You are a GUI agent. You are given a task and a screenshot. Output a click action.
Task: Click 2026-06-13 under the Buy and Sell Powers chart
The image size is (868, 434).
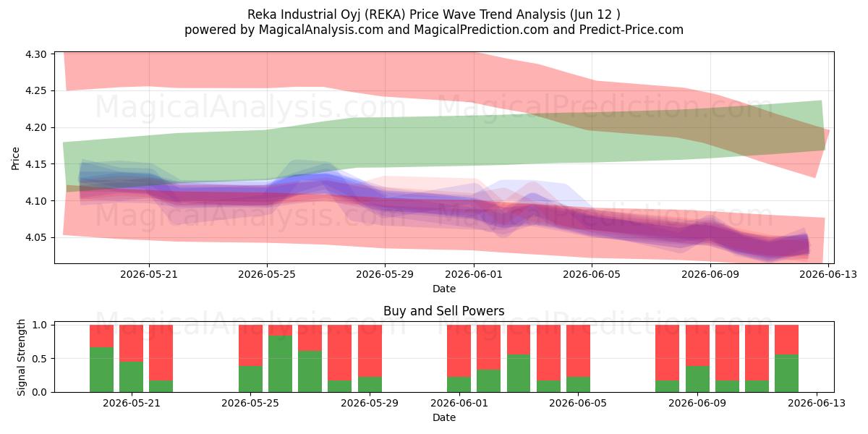tap(817, 404)
